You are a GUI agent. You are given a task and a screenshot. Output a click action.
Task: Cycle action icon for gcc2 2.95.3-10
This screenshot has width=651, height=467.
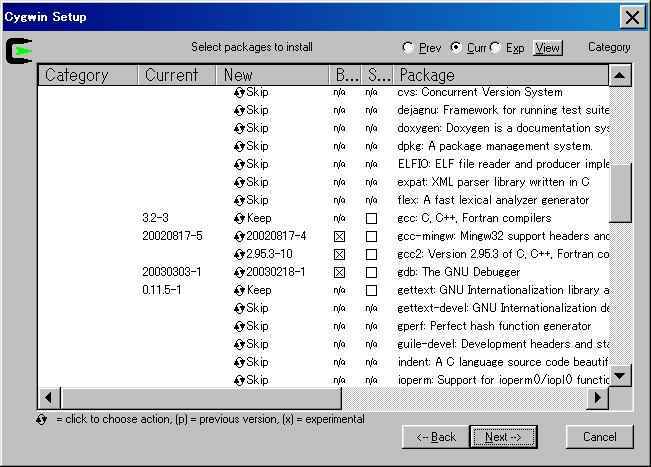pyautogui.click(x=239, y=254)
